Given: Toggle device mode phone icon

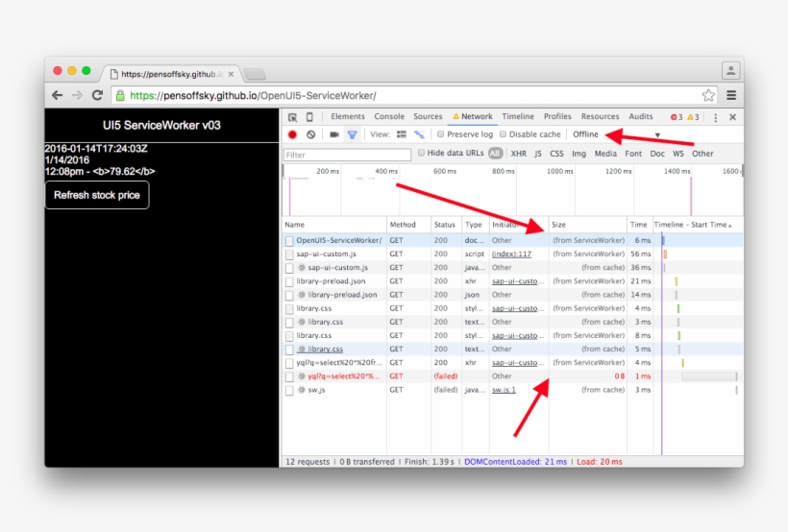Looking at the screenshot, I should [309, 117].
